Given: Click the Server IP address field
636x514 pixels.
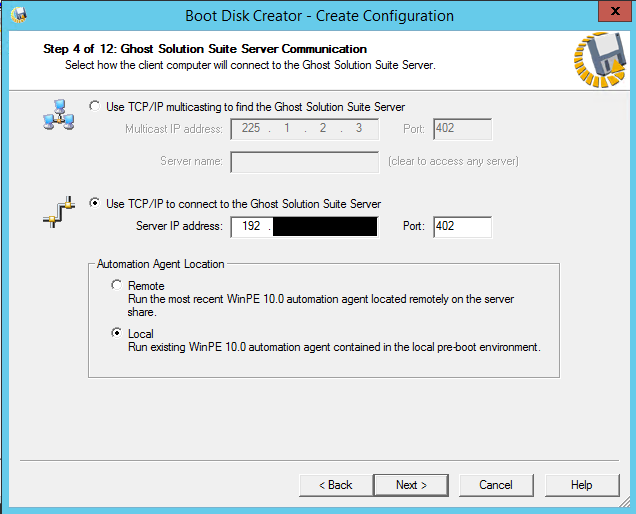Looking at the screenshot, I should (x=305, y=227).
